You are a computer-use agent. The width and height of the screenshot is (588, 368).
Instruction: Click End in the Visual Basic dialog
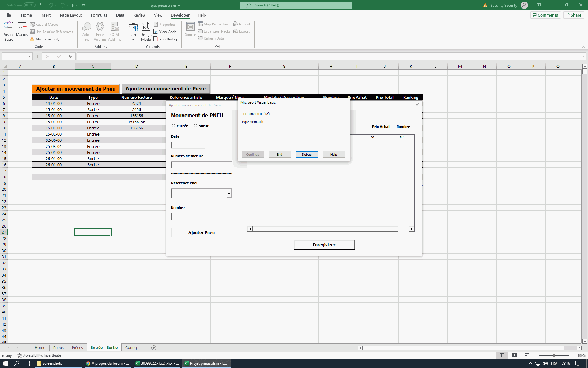coord(279,155)
